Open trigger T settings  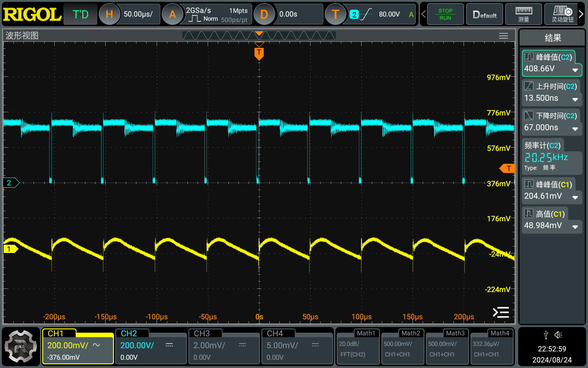pos(335,14)
